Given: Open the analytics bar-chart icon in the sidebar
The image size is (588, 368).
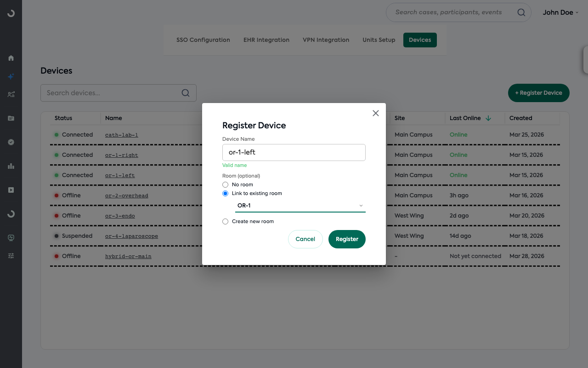Looking at the screenshot, I should coord(11,166).
